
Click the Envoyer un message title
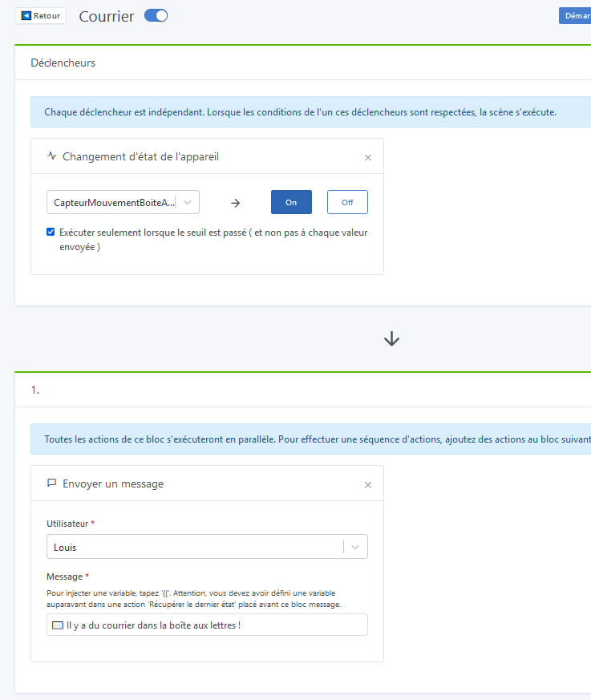[113, 484]
